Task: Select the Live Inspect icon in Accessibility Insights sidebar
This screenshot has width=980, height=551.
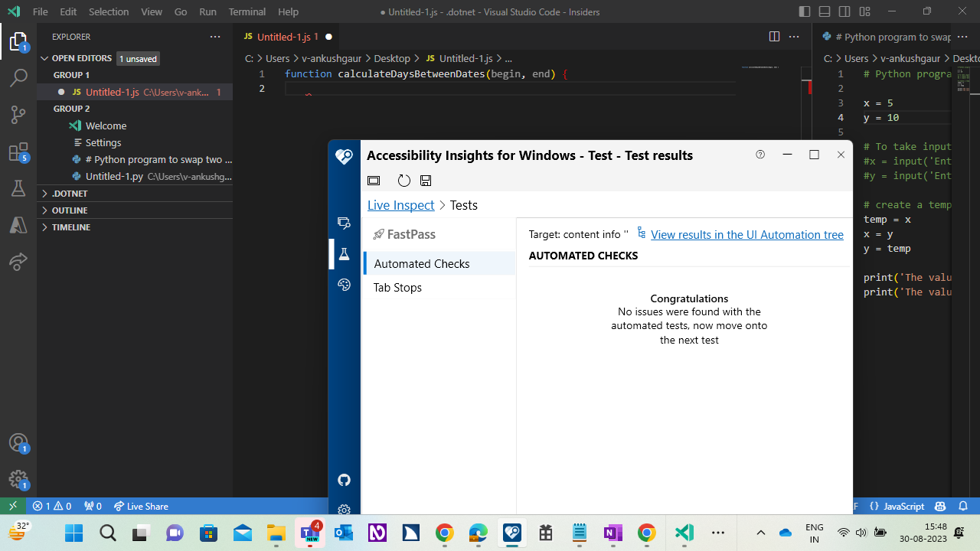Action: [344, 222]
